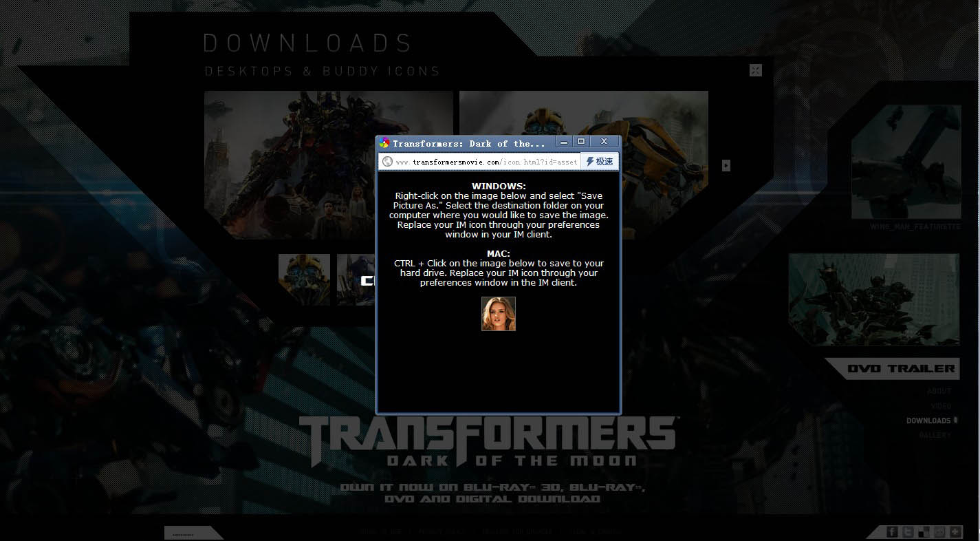Click the Transformers Dark of the Moon logo
The image size is (980, 541).
point(488,442)
